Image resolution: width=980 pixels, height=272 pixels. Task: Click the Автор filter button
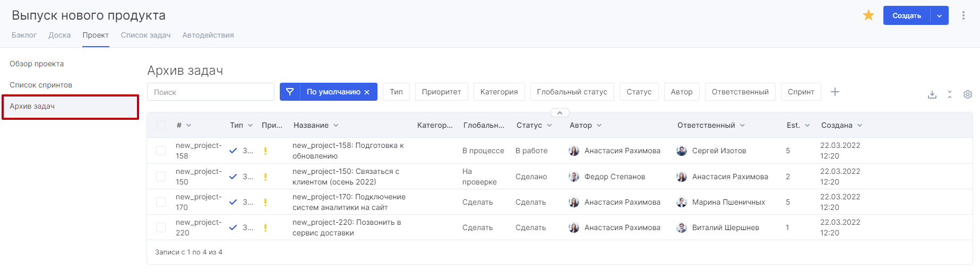pos(682,92)
